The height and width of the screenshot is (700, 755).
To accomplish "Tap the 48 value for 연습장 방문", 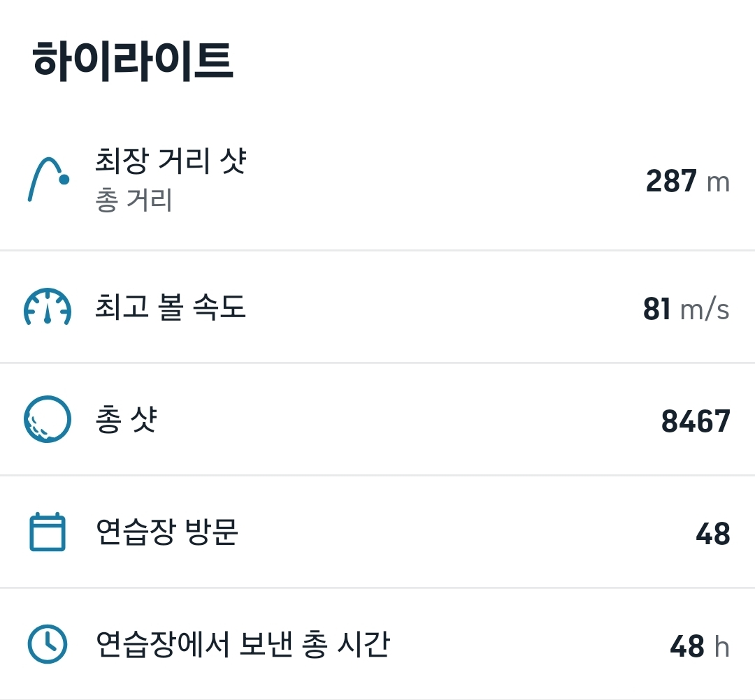I will 713,534.
